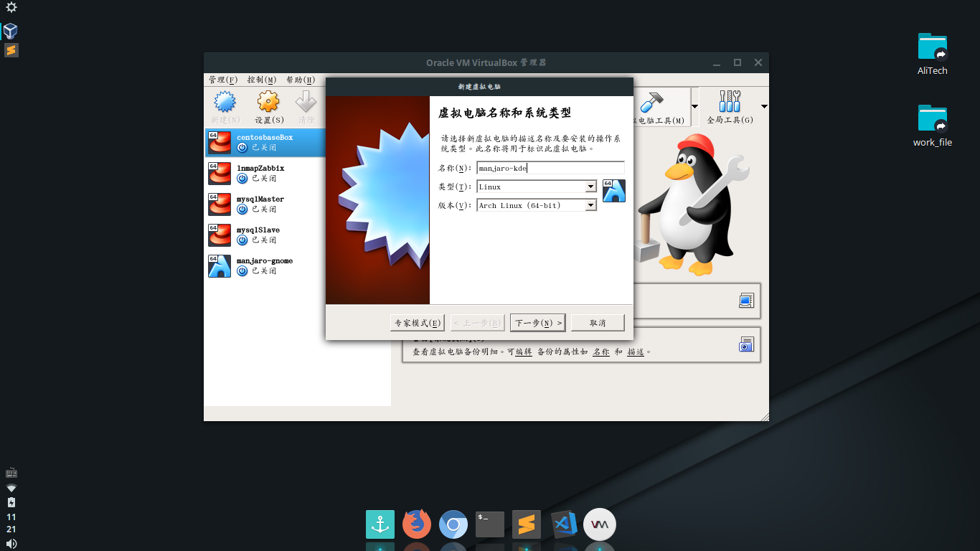The height and width of the screenshot is (551, 980).
Task: Click the 下一步(N) next button
Action: 538,323
